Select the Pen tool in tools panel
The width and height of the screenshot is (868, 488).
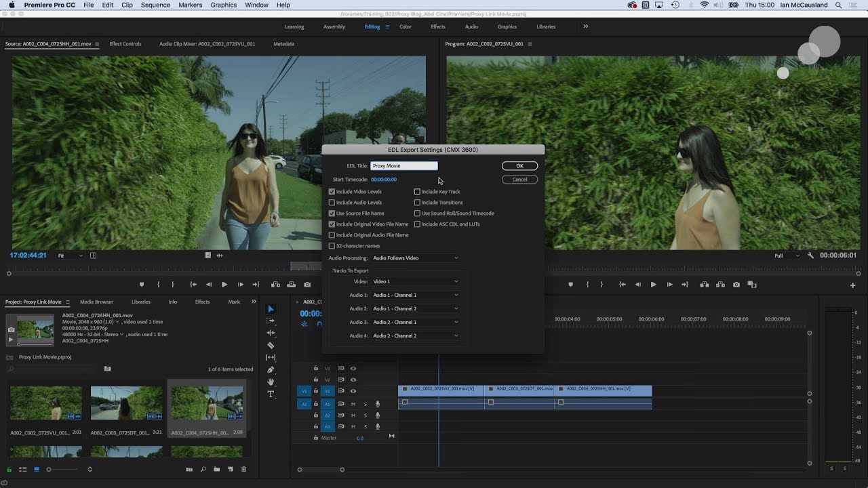271,369
